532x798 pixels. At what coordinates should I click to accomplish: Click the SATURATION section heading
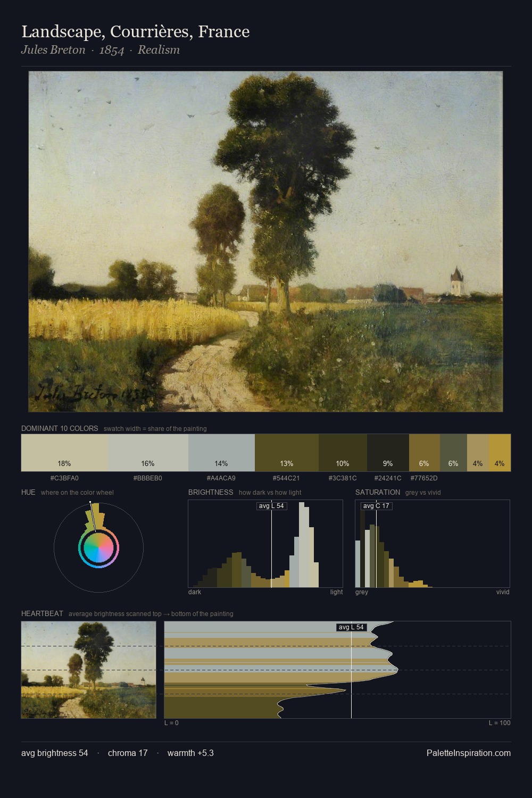(378, 492)
